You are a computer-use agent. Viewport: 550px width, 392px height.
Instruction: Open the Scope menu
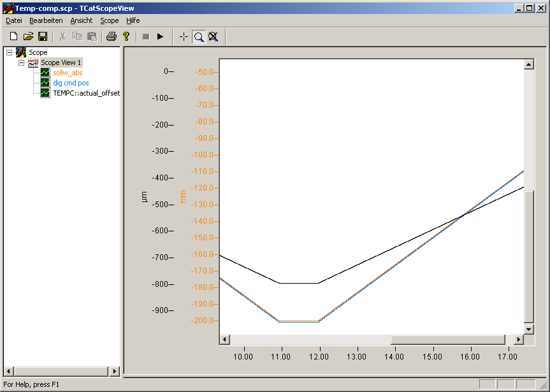point(110,20)
